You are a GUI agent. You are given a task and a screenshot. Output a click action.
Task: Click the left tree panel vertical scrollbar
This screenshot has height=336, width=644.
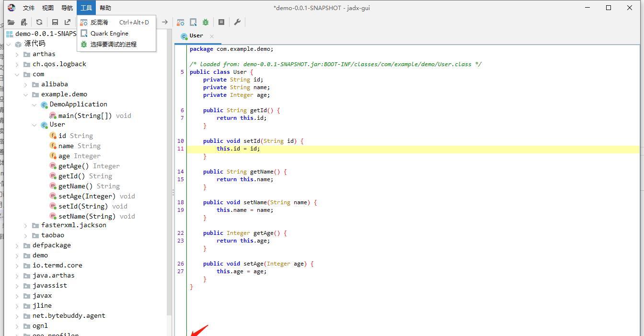click(169, 173)
